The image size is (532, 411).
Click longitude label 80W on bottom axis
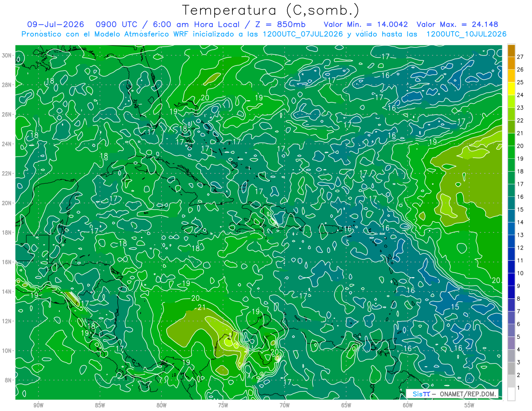click(x=161, y=405)
